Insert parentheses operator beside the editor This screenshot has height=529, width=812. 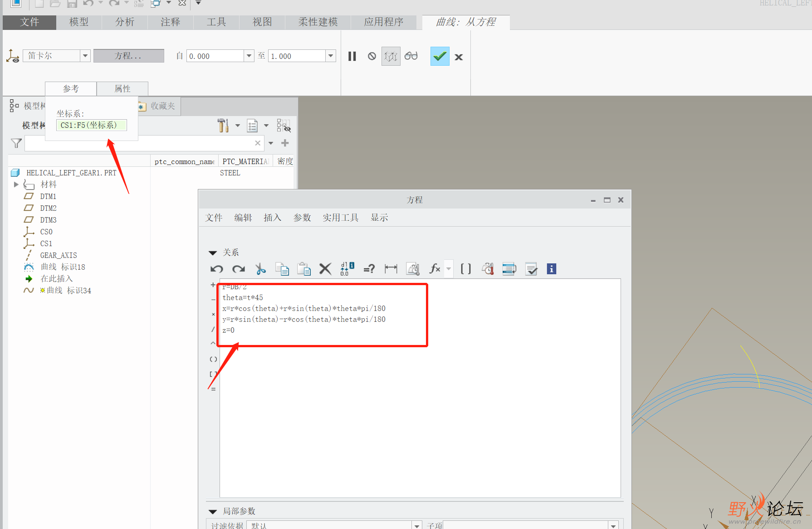[213, 359]
